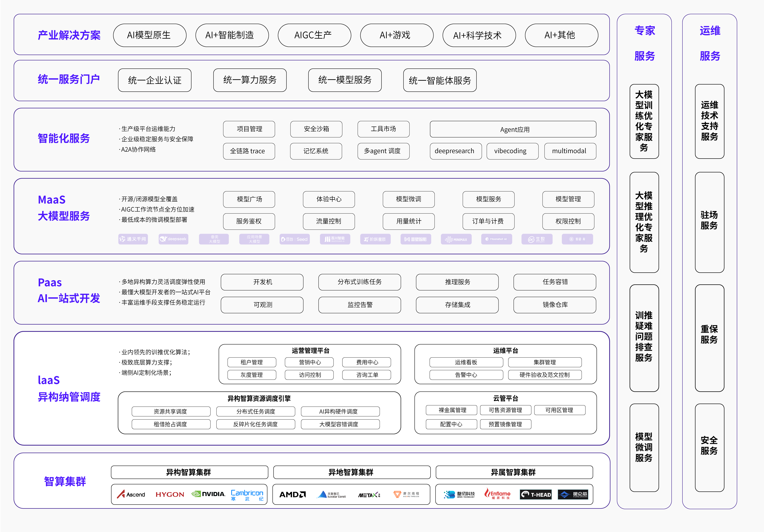This screenshot has width=764, height=532.
Task: Click the 模型广场 box
Action: 249,199
